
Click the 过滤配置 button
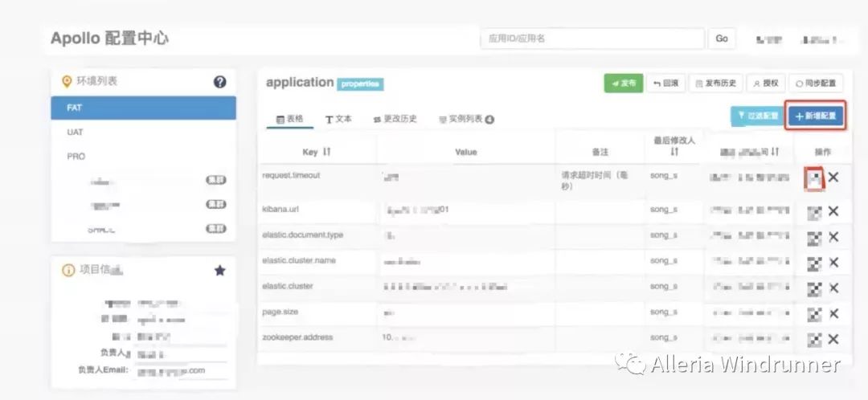coord(757,116)
